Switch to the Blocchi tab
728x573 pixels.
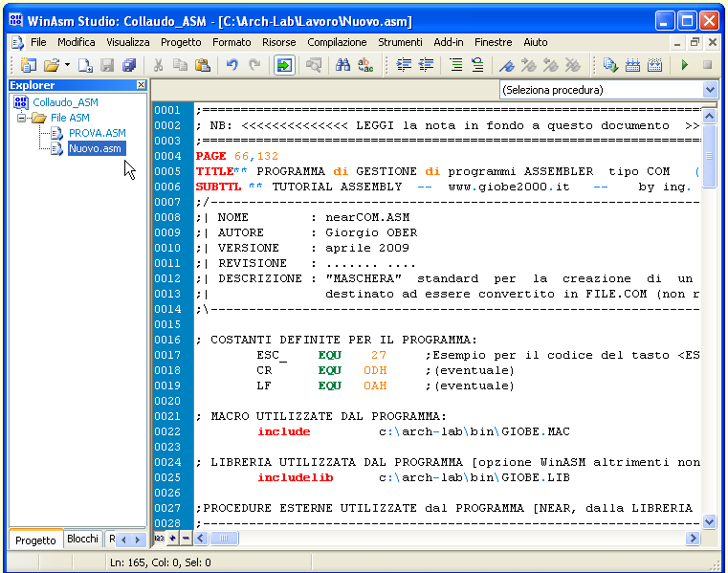[x=82, y=539]
